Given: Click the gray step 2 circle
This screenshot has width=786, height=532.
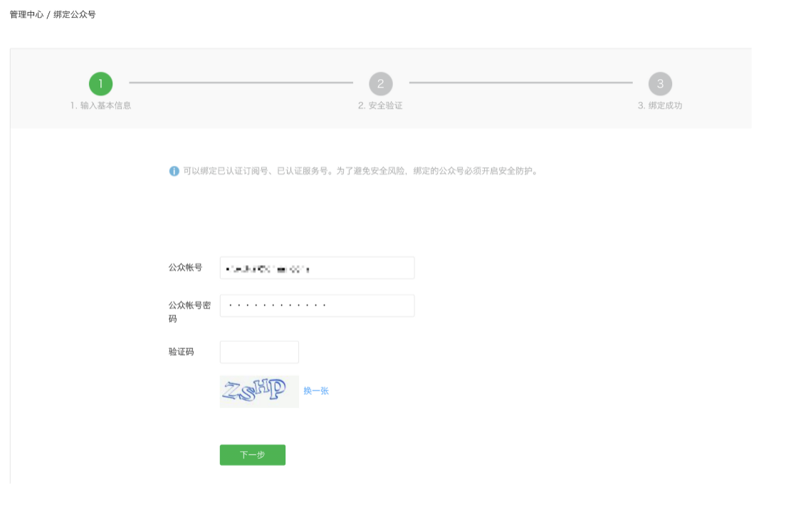Looking at the screenshot, I should pyautogui.click(x=380, y=84).
